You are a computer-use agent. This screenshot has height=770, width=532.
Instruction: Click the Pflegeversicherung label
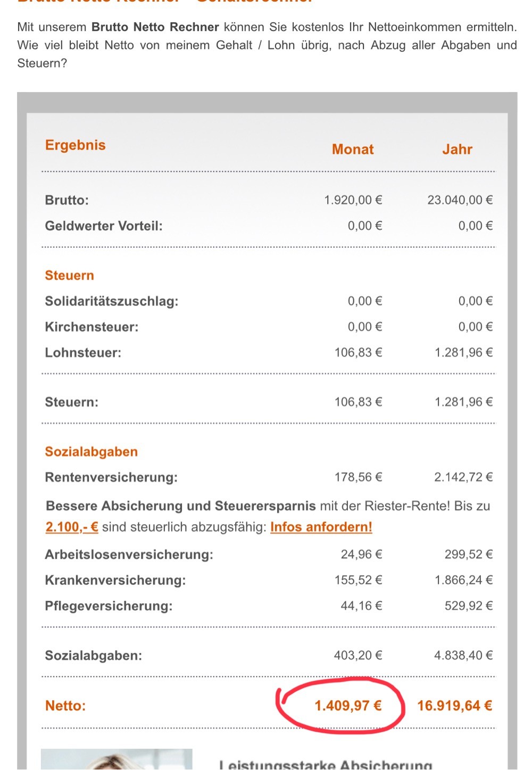[x=109, y=606]
